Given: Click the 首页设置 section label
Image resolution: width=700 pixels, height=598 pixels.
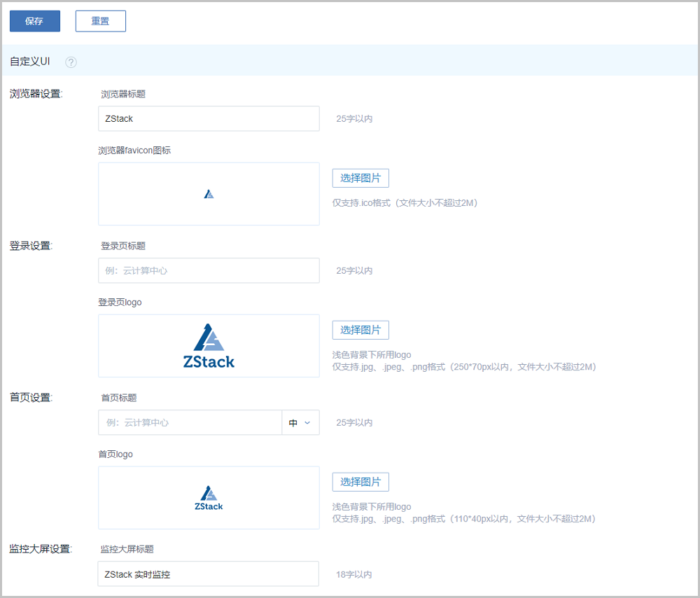Looking at the screenshot, I should coord(31,398).
